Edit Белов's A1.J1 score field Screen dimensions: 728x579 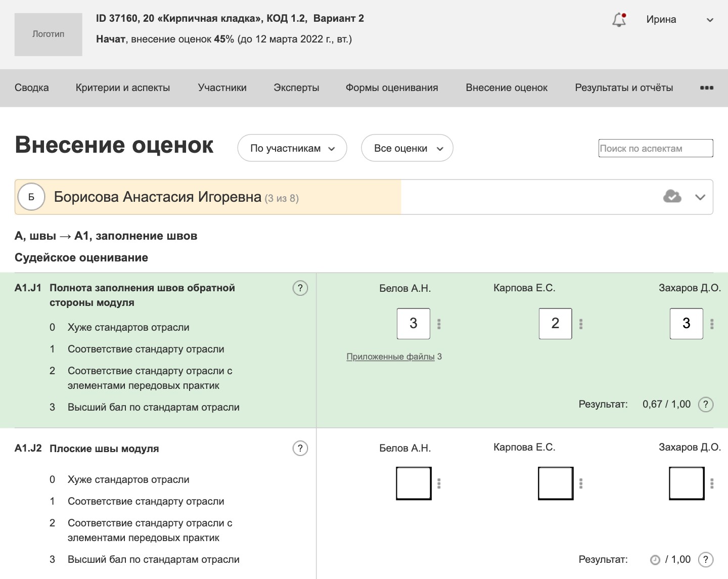(x=414, y=324)
